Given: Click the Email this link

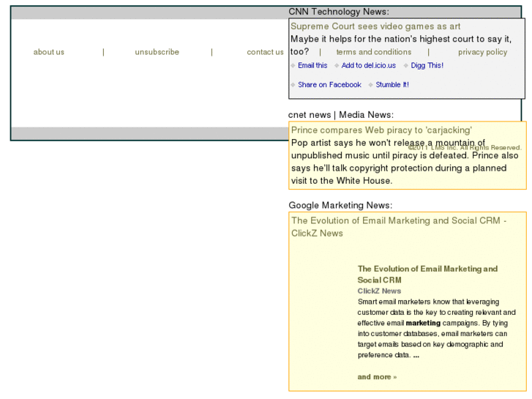Looking at the screenshot, I should click(x=312, y=65).
